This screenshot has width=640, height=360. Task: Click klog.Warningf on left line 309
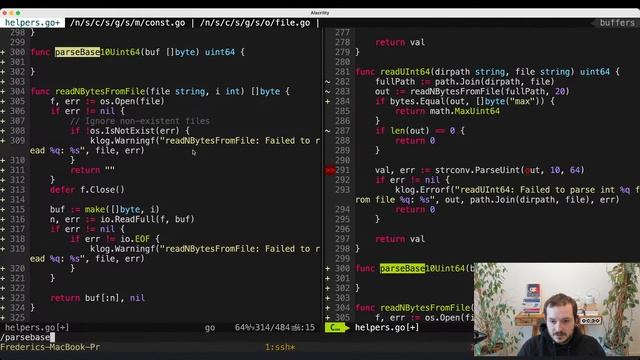click(x=124, y=141)
